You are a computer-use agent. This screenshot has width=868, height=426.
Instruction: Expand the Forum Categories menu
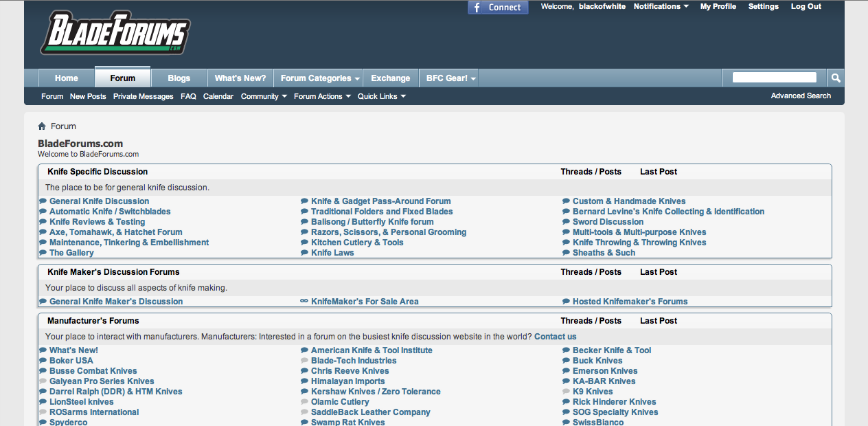tap(320, 78)
